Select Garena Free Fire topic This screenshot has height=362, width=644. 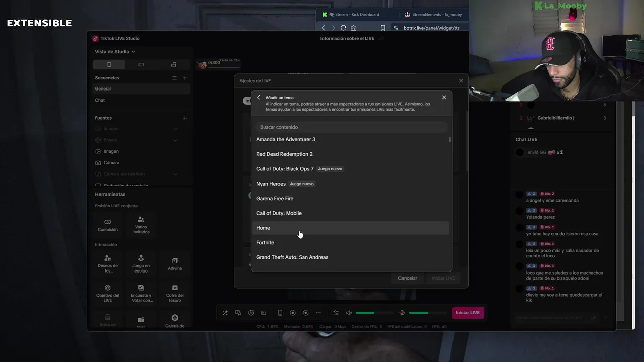351,198
